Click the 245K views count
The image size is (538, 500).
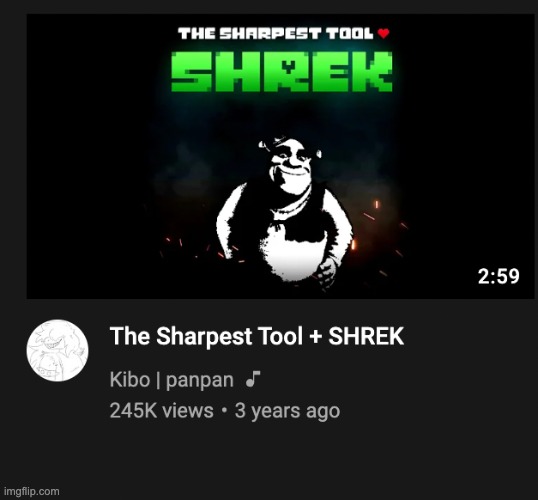162,410
